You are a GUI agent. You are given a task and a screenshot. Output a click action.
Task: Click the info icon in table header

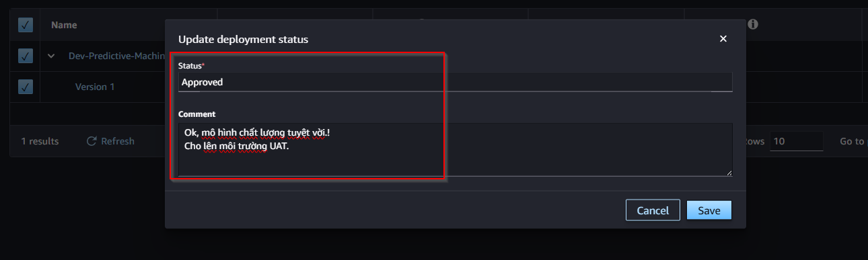coord(753,24)
